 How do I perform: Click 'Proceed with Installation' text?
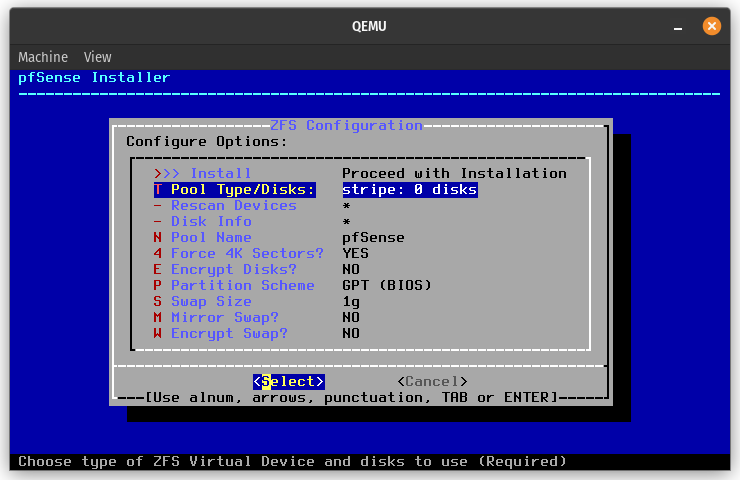[454, 174]
